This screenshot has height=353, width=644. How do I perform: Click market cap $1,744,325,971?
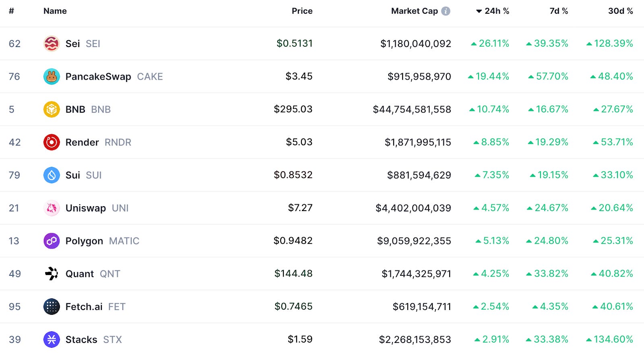pos(417,274)
